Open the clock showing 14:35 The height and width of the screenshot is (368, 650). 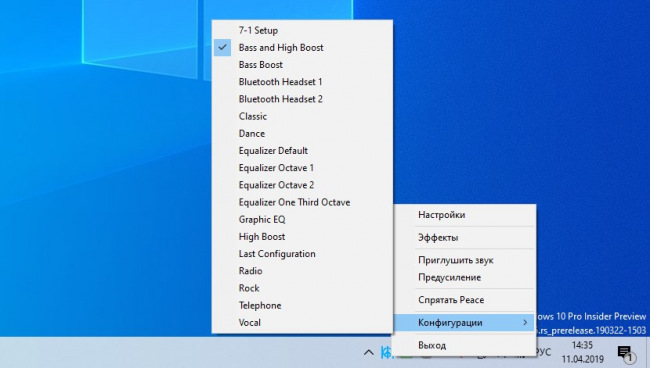click(582, 352)
